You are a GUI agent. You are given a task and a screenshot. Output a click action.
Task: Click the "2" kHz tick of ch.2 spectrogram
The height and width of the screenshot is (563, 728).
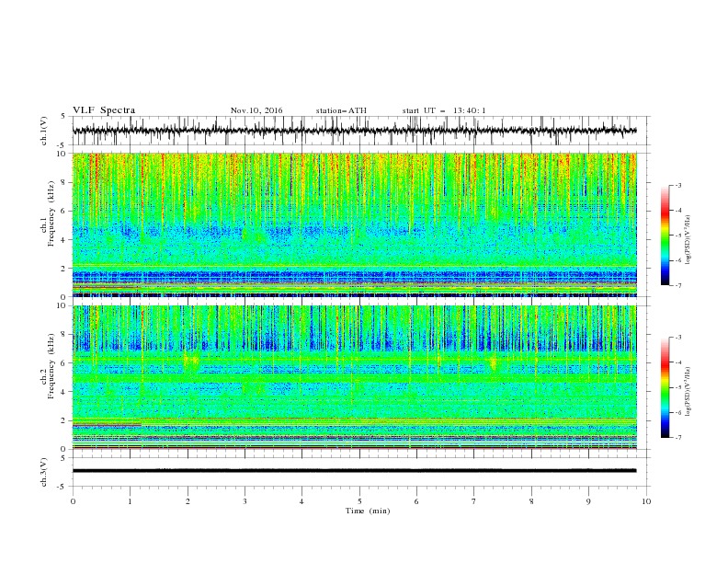[x=65, y=420]
